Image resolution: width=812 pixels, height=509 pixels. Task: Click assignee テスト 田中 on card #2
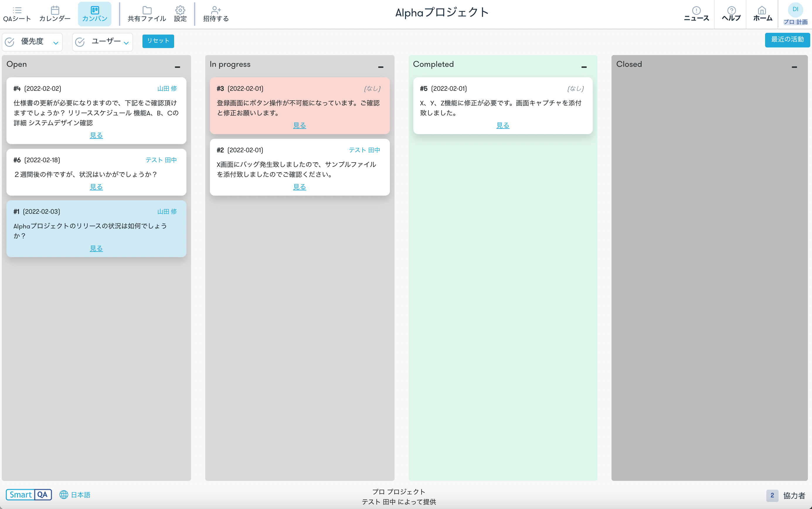(364, 150)
